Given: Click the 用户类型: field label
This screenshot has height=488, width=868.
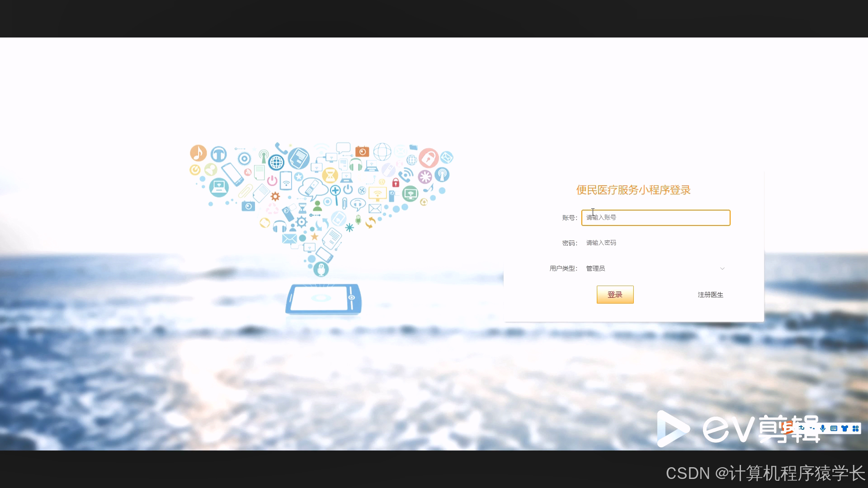Looking at the screenshot, I should pos(563,268).
